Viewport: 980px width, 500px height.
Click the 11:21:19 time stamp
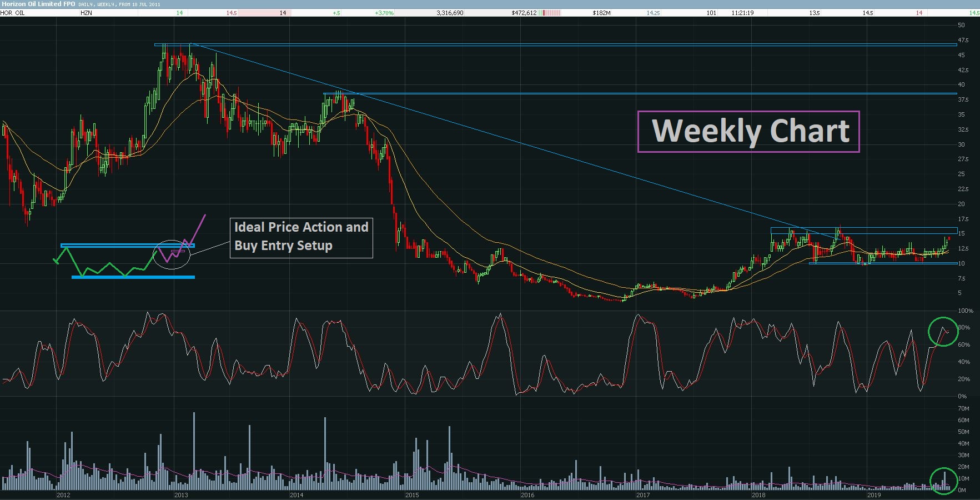[742, 13]
